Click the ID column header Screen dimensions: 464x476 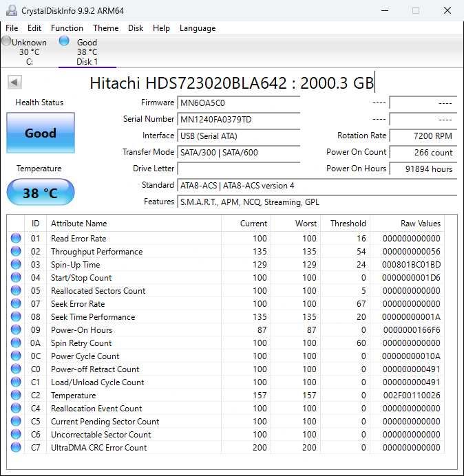[x=35, y=224]
